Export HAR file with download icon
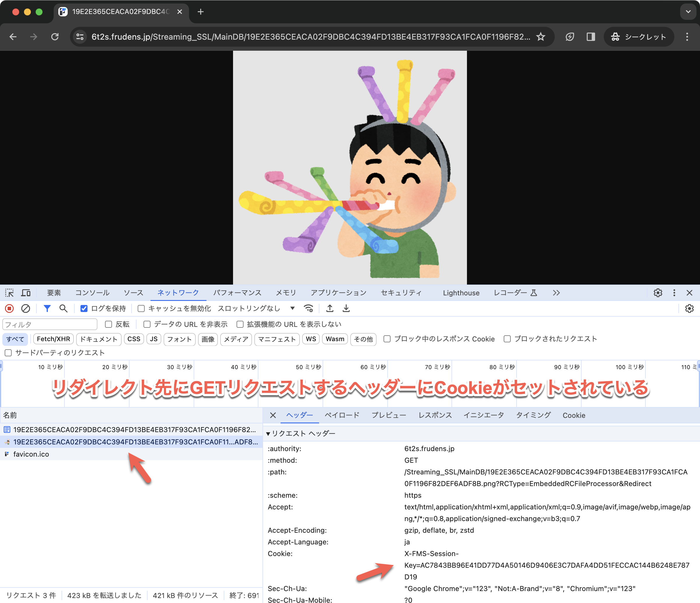This screenshot has width=700, height=603. click(346, 308)
